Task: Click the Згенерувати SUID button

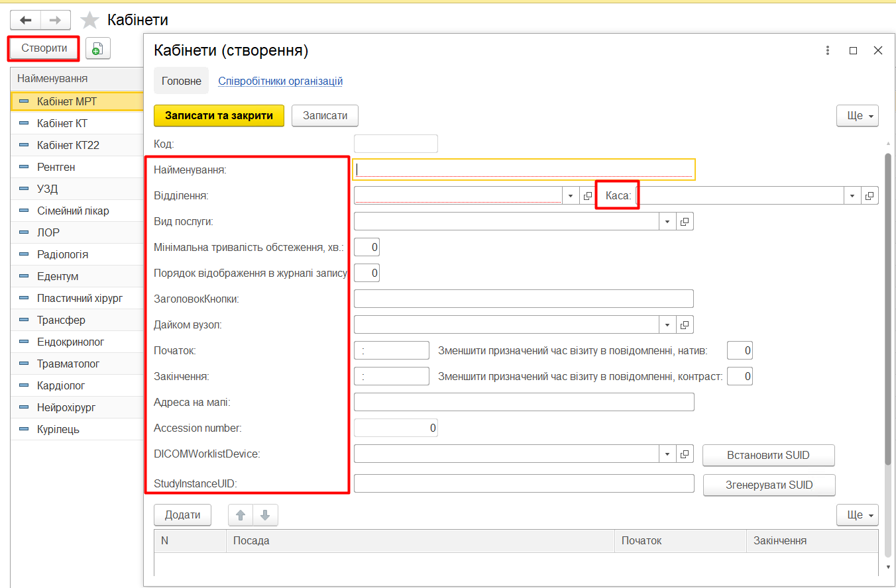Action: (x=769, y=485)
